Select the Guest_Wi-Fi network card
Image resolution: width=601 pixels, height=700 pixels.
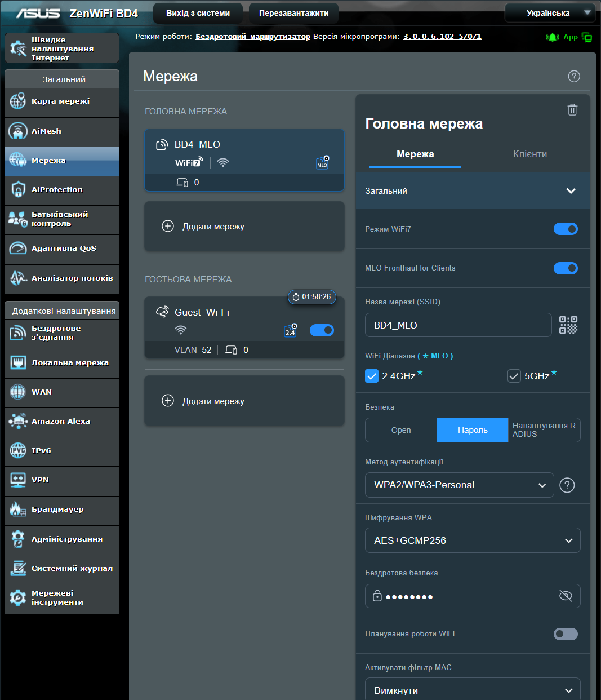coord(244,327)
